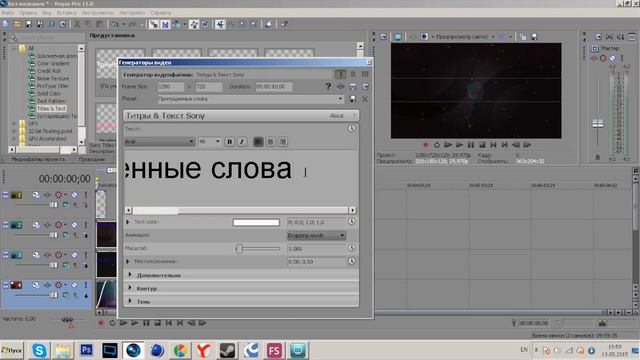Solo video track 1
The height and width of the screenshot is (360, 640).
pyautogui.click(x=86, y=195)
